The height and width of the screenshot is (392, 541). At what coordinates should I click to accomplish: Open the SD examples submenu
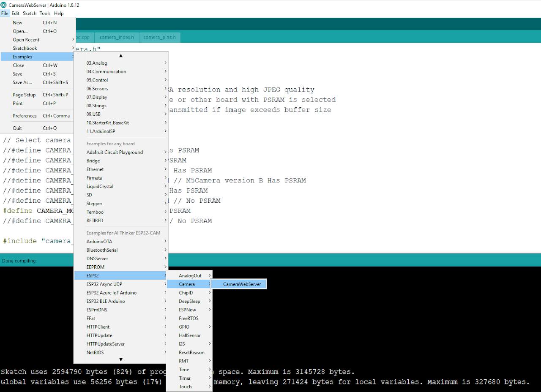(x=121, y=195)
